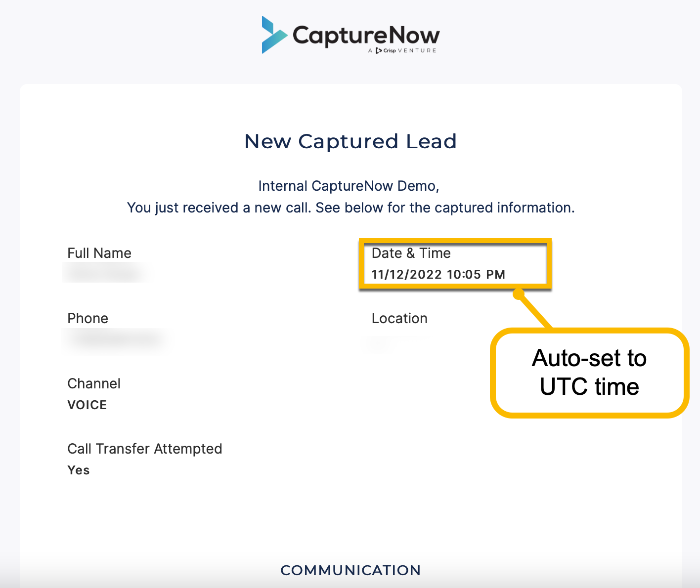Click the Channel label
Viewport: 700px width, 588px height.
[94, 383]
